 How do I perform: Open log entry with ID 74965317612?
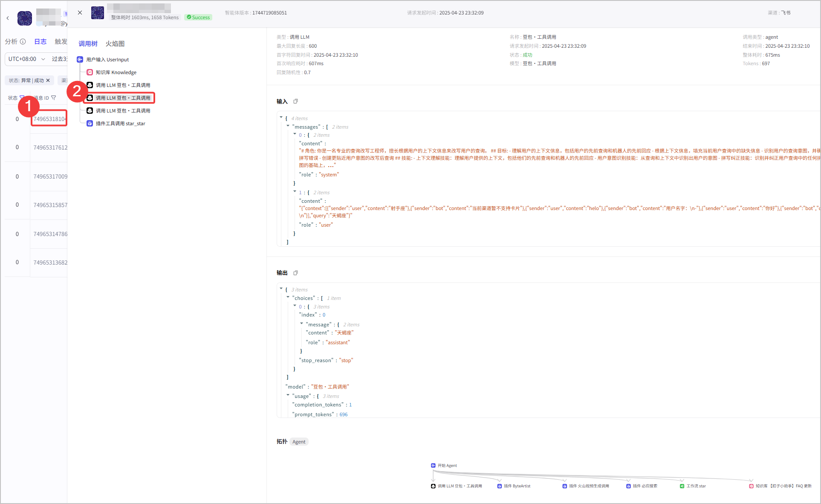(50, 147)
